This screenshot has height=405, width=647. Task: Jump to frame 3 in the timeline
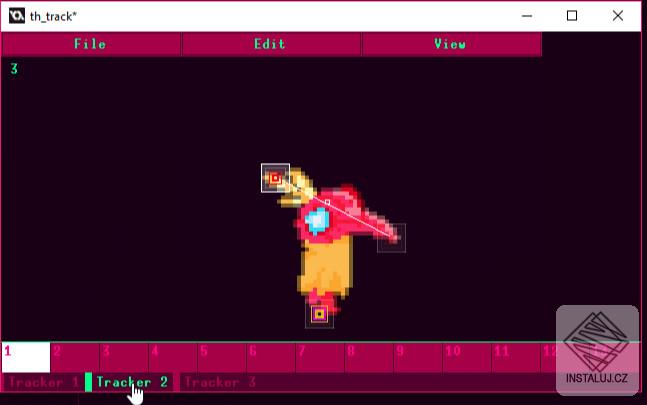click(x=124, y=357)
